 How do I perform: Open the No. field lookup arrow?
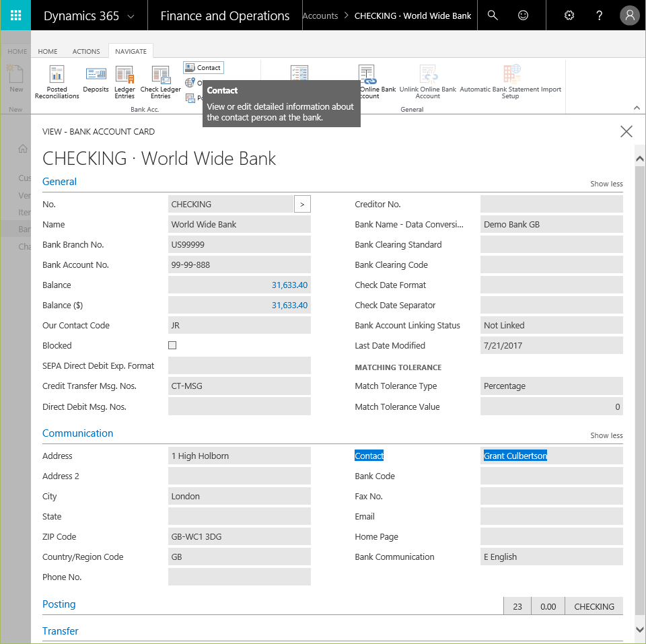click(x=302, y=205)
